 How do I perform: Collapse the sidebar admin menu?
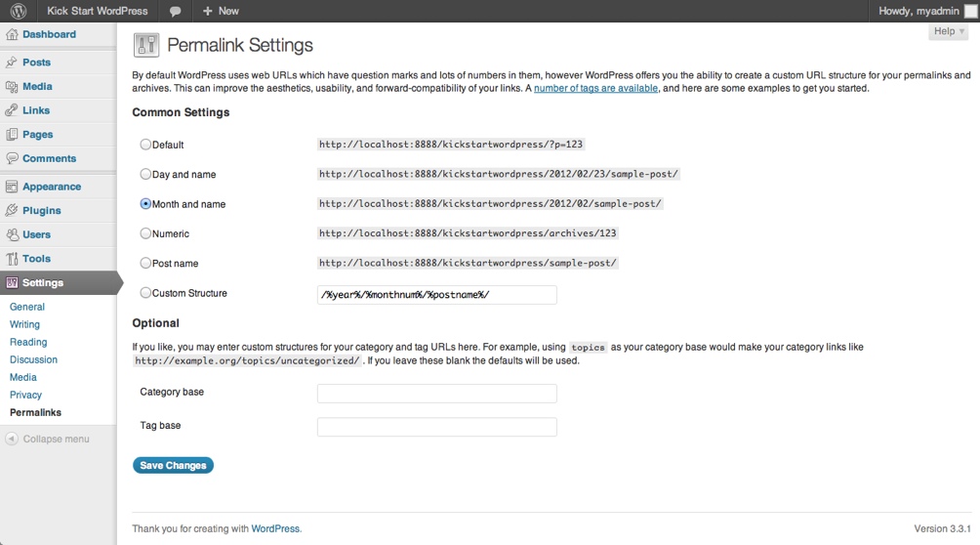point(48,439)
